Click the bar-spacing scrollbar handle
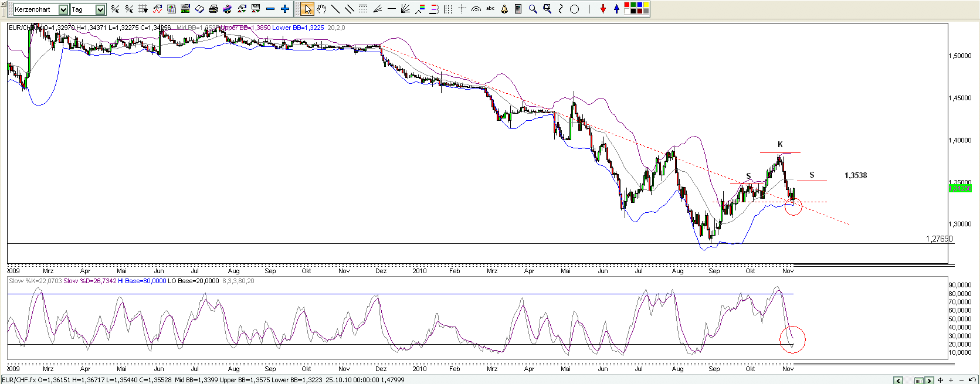 [x=919, y=380]
